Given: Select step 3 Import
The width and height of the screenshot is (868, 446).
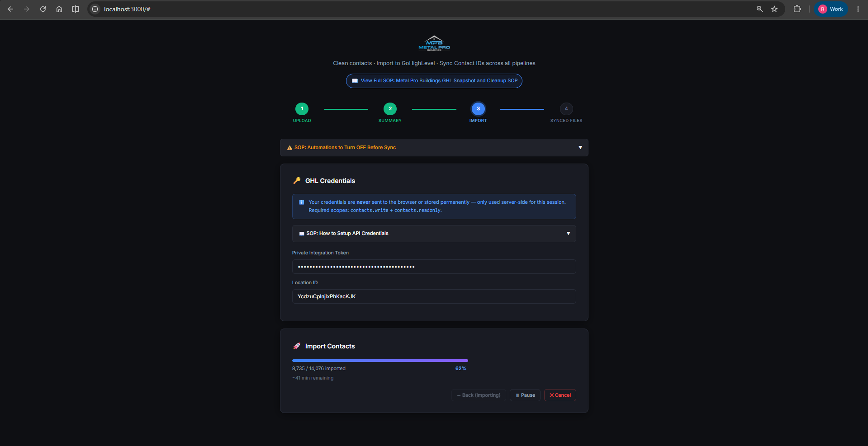Looking at the screenshot, I should click(478, 109).
